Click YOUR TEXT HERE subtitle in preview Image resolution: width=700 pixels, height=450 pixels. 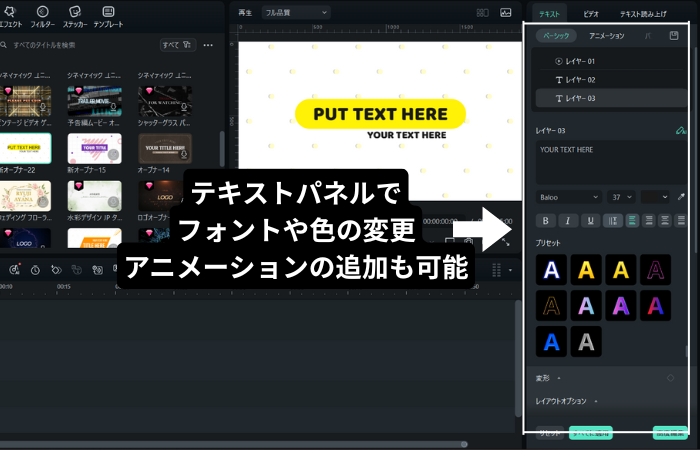point(407,135)
